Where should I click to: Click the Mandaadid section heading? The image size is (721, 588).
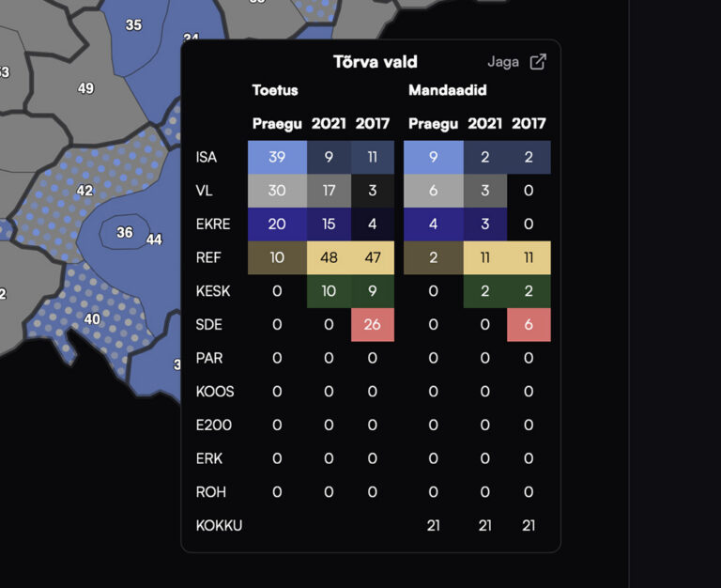[447, 90]
